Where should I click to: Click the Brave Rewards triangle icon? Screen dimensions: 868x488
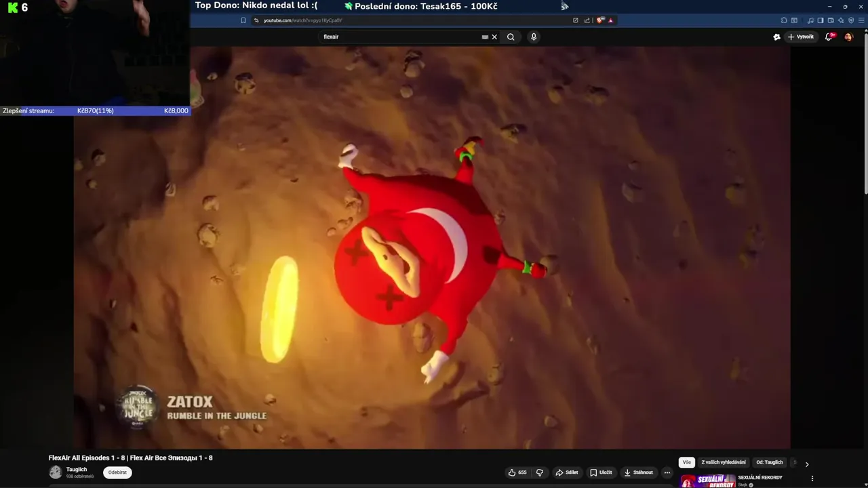(610, 20)
